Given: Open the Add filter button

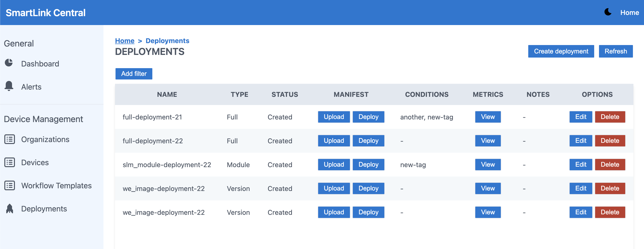Looking at the screenshot, I should (x=134, y=74).
